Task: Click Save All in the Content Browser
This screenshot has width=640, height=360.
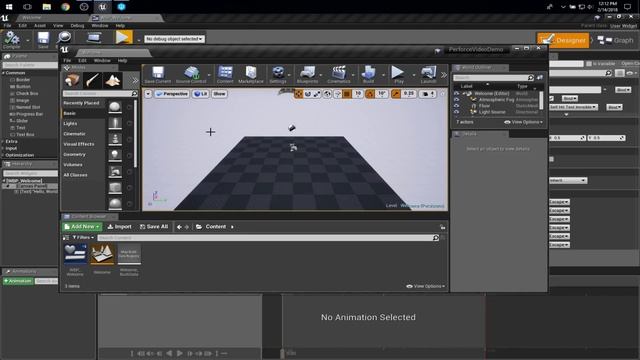Action: 154,227
